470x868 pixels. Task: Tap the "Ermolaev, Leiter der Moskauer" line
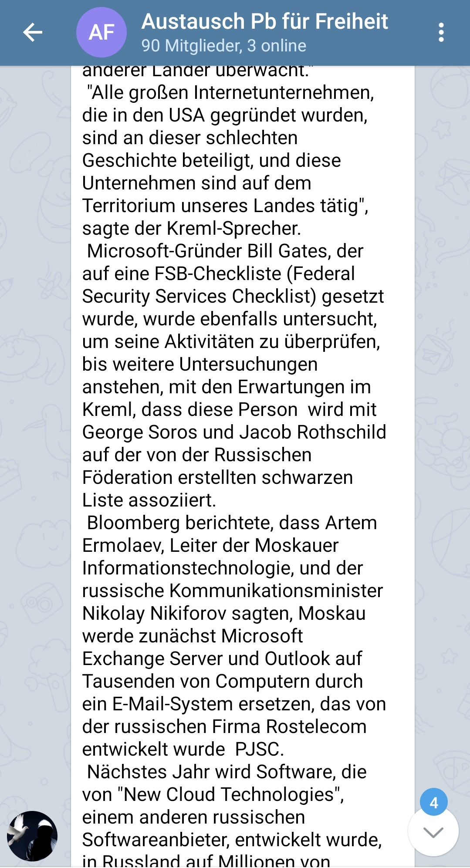click(x=210, y=545)
